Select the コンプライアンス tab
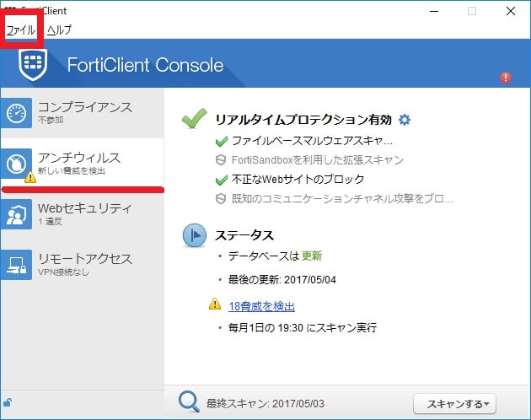The width and height of the screenshot is (531, 420). click(83, 113)
